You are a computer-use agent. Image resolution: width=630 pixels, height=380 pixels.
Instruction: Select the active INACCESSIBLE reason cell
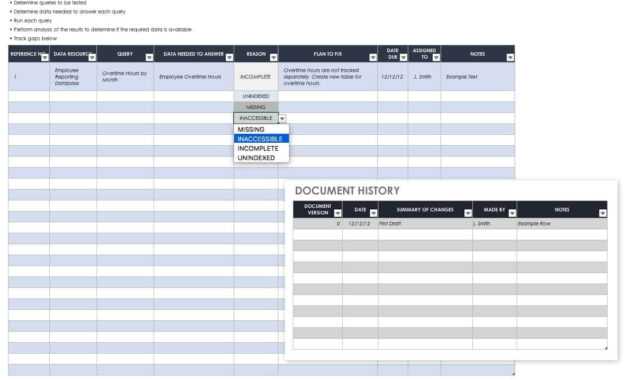[x=256, y=118]
